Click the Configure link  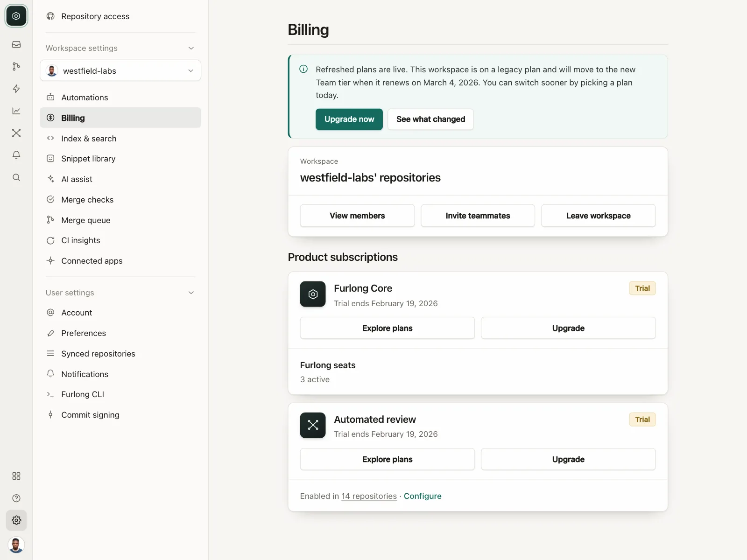tap(423, 496)
